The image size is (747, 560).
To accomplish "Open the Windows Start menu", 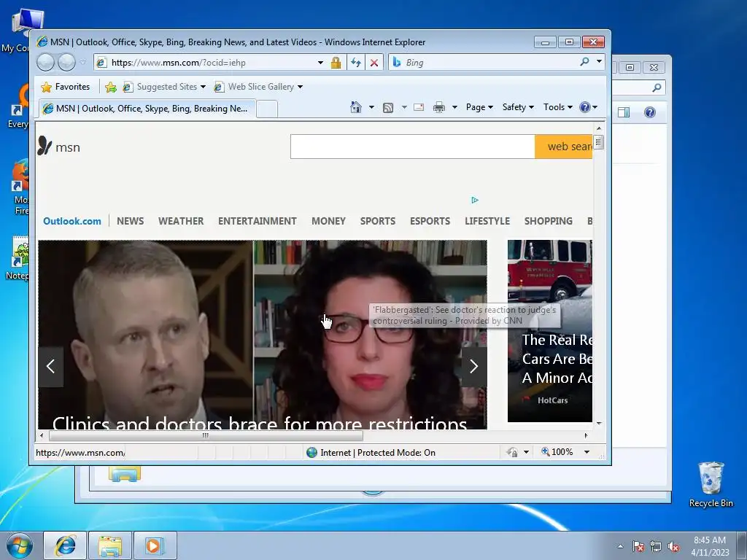I will click(x=20, y=545).
